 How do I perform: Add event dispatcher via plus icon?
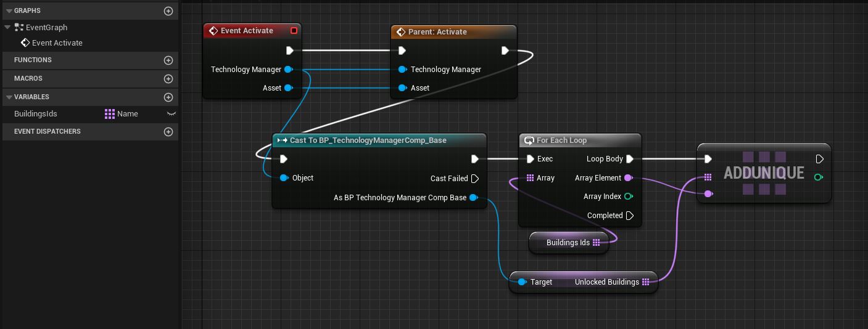point(168,132)
